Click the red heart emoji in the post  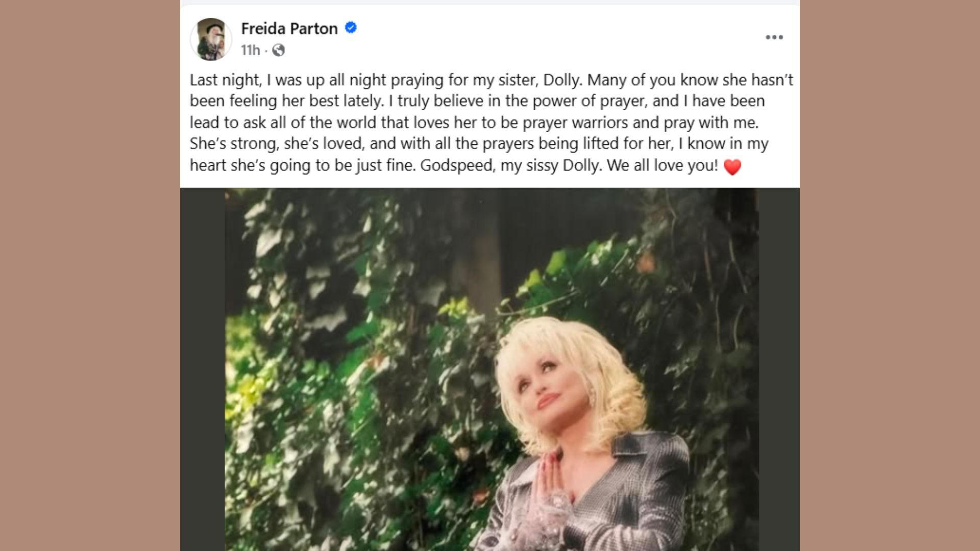(x=732, y=167)
